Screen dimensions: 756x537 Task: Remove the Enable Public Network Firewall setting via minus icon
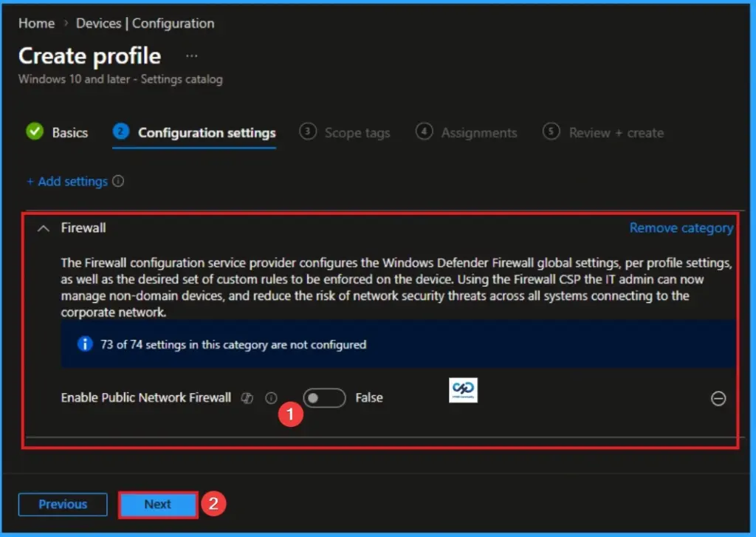coord(718,398)
